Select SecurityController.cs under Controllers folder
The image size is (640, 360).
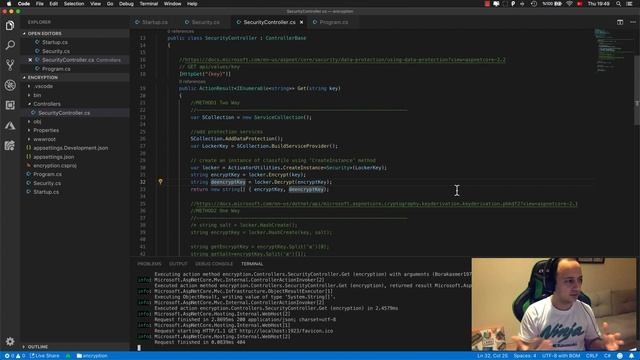tap(64, 113)
